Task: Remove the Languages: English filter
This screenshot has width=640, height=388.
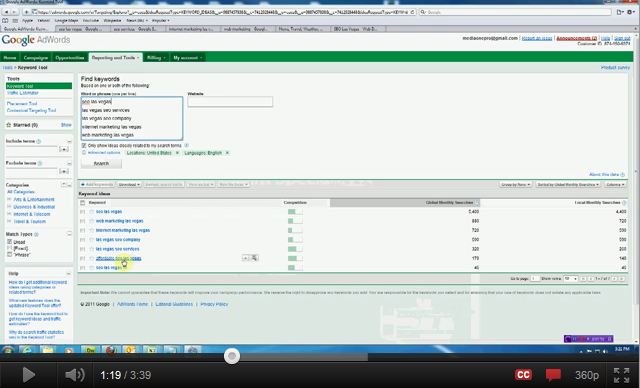Action: pyautogui.click(x=227, y=153)
